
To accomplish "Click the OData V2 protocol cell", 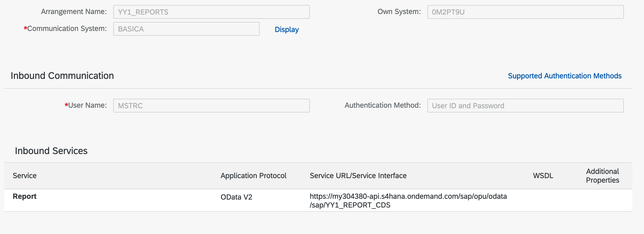I will pyautogui.click(x=236, y=197).
